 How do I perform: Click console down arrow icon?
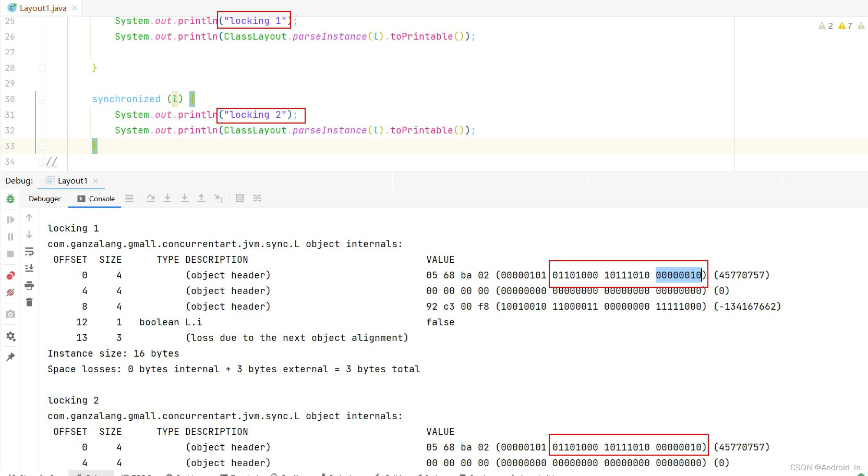(x=29, y=235)
